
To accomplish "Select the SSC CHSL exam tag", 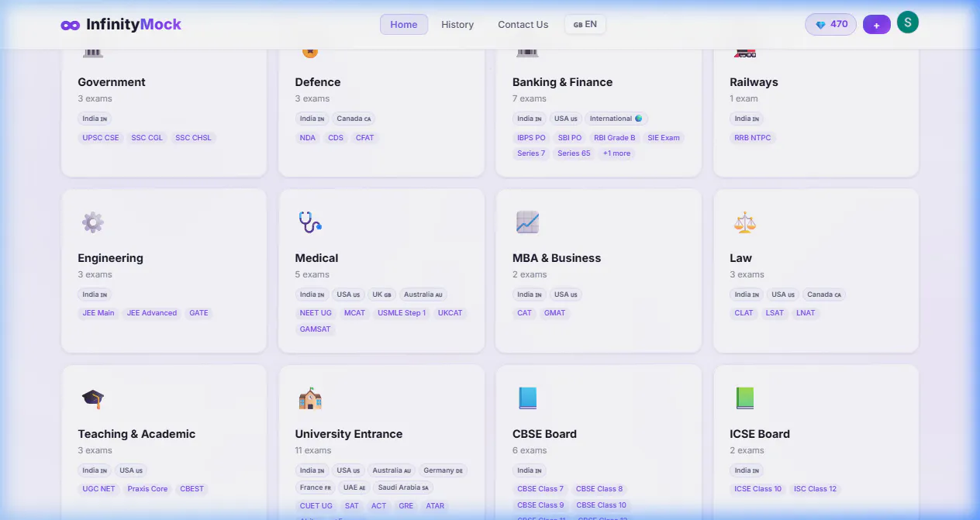I will pos(194,138).
